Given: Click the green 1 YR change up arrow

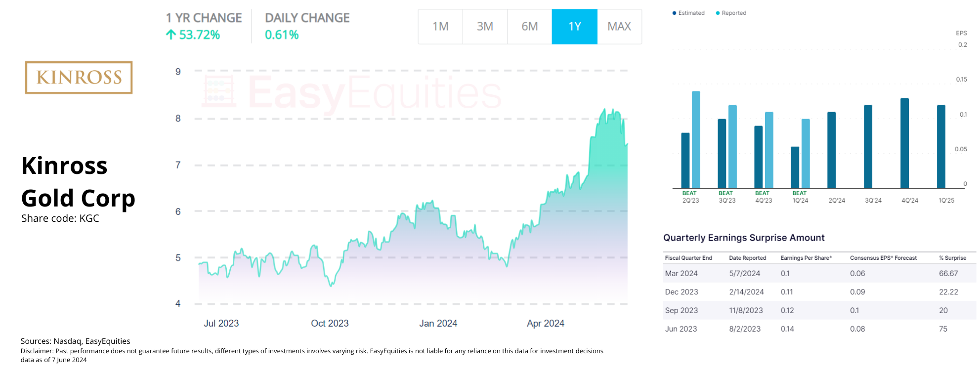Looking at the screenshot, I should point(171,35).
